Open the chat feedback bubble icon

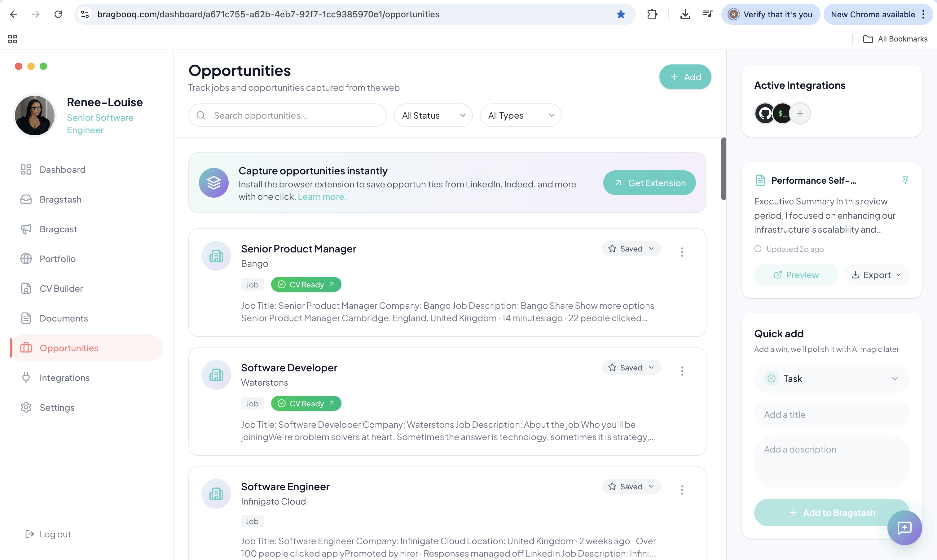[904, 527]
